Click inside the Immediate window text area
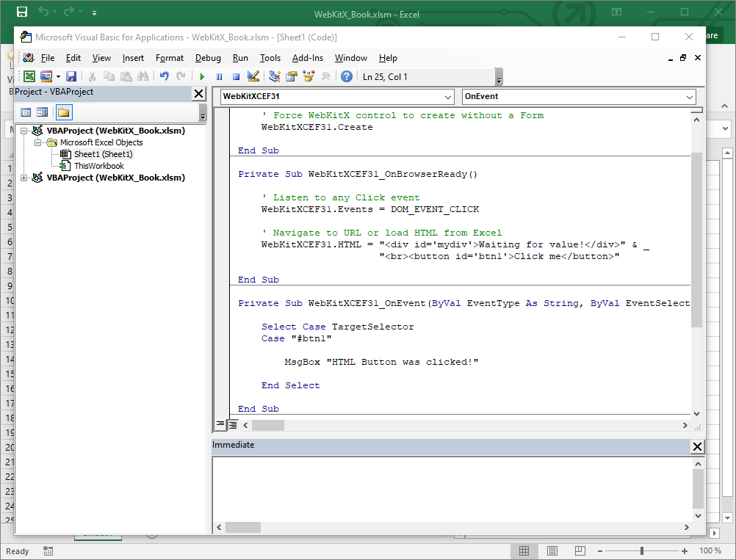 coord(452,489)
